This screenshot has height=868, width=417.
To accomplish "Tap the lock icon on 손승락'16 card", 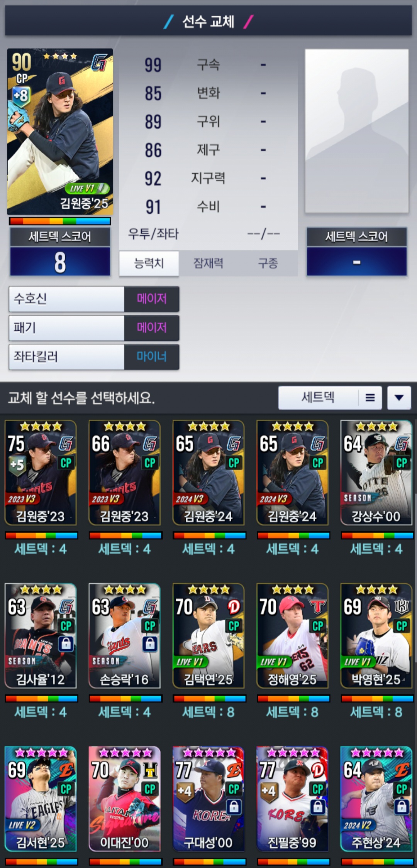I will click(x=150, y=644).
